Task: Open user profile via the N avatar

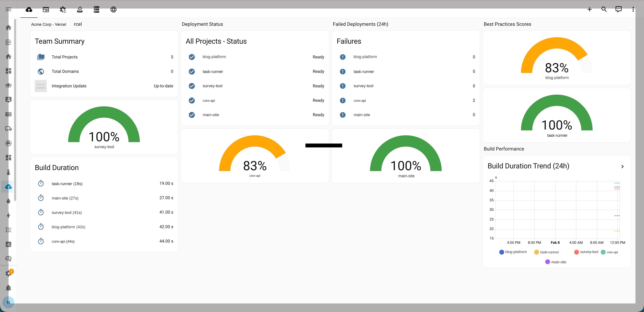Action: click(x=9, y=302)
